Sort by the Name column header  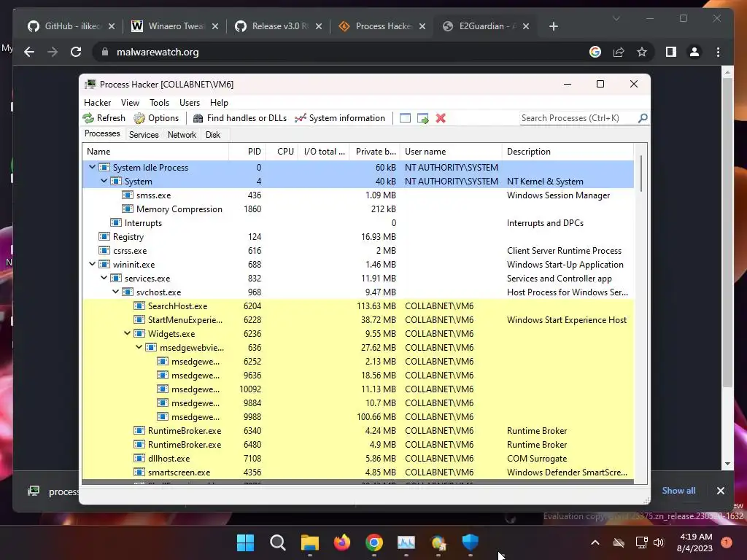click(155, 152)
